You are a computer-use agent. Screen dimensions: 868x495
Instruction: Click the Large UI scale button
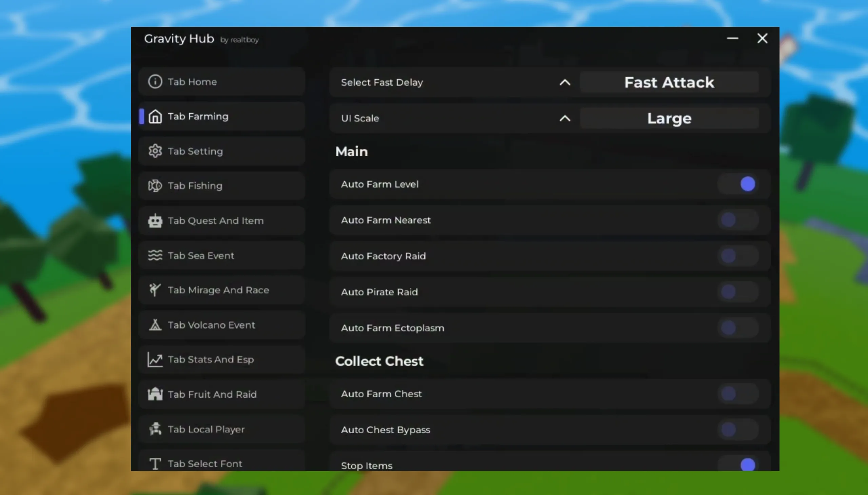tap(669, 118)
